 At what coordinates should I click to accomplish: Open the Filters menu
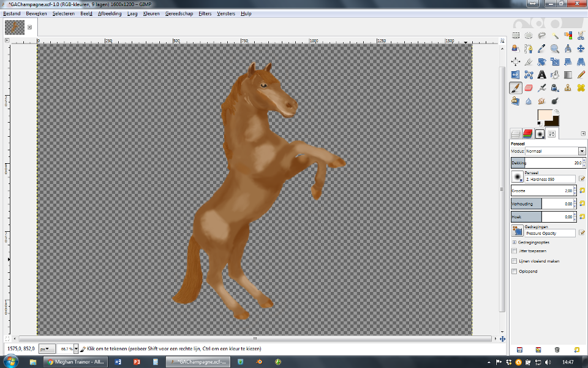205,13
